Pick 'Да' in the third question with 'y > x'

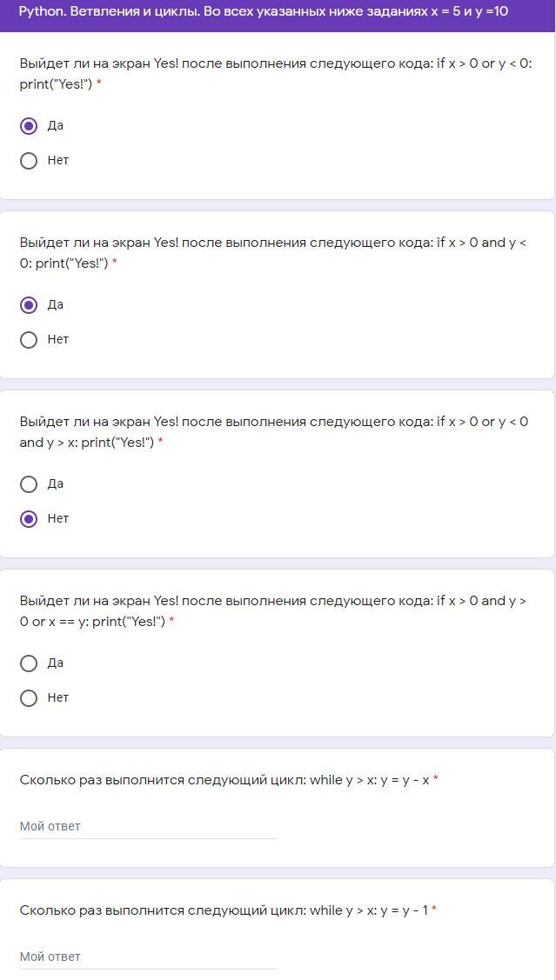[29, 484]
